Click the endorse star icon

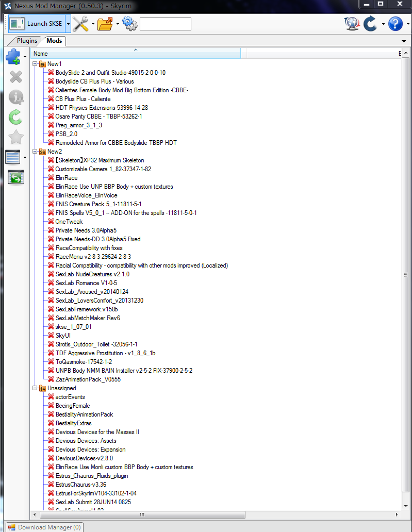15,138
